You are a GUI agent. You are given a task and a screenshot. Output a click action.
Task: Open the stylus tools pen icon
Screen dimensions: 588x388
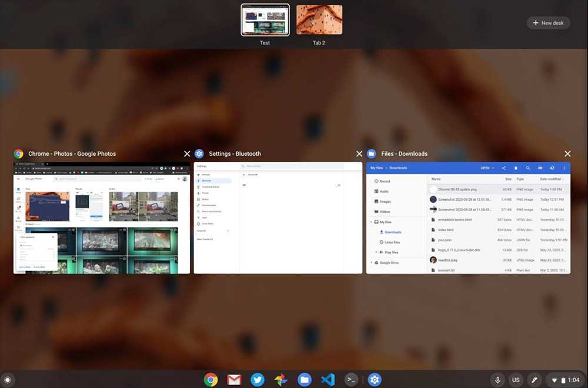(x=533, y=380)
